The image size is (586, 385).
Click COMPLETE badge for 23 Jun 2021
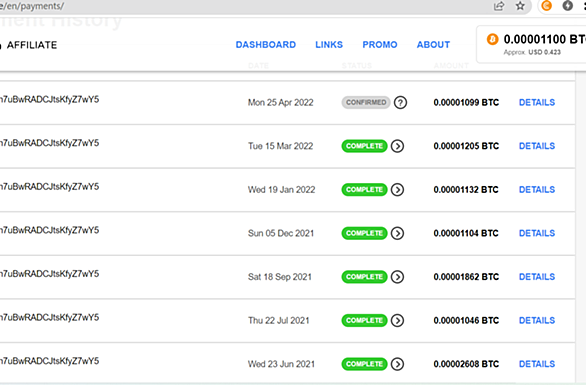364,364
